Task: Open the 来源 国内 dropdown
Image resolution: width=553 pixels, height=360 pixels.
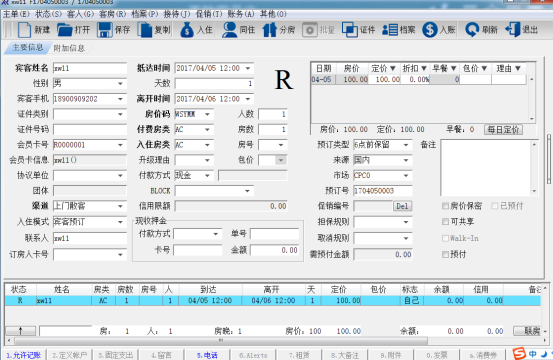Action: [x=406, y=160]
